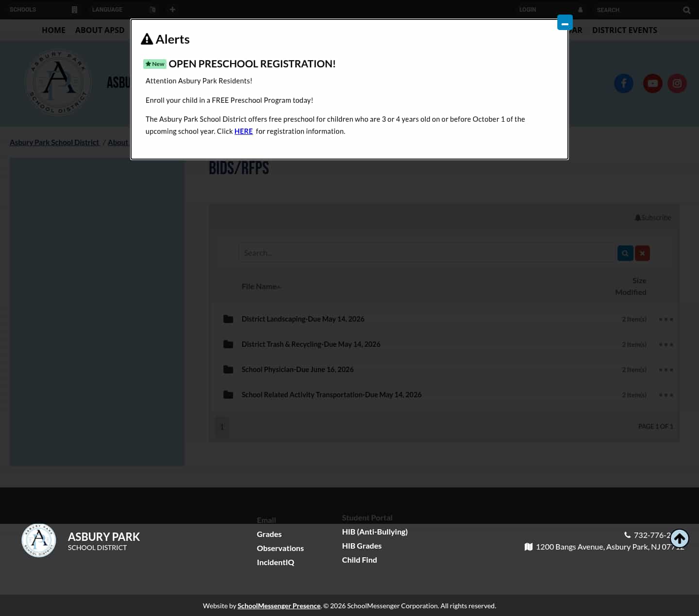Click the Subscribe bell icon
Screen dimensions: 699x616
pos(638,218)
